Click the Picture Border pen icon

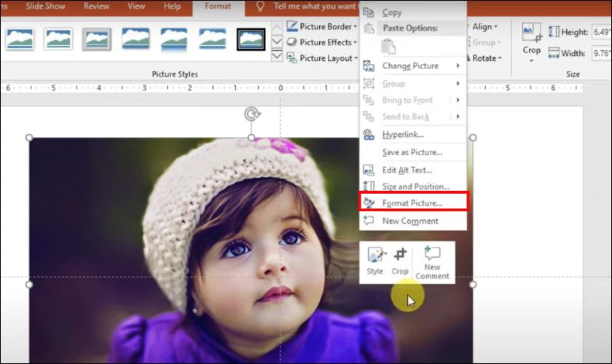(292, 26)
